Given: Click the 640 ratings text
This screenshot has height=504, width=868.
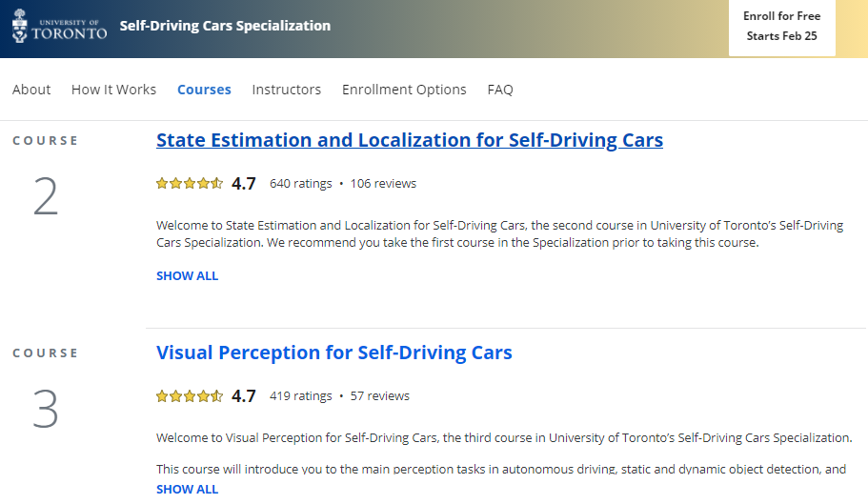Looking at the screenshot, I should (300, 183).
